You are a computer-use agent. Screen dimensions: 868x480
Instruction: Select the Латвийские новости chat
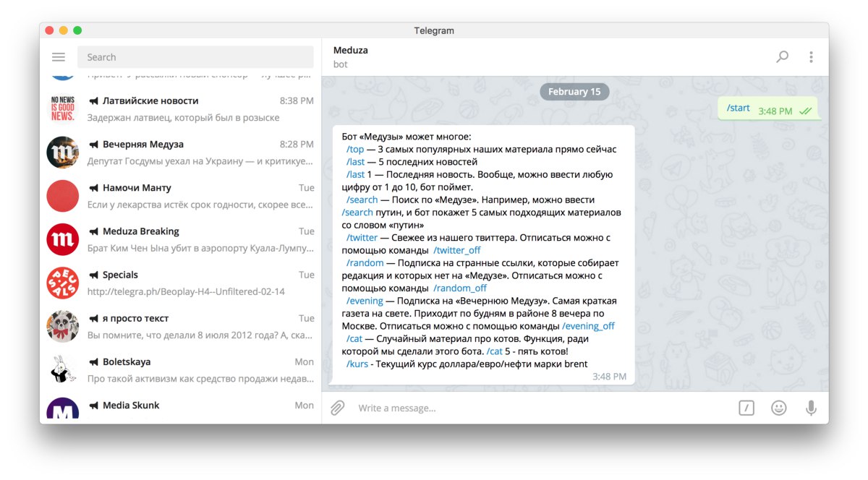coord(181,108)
